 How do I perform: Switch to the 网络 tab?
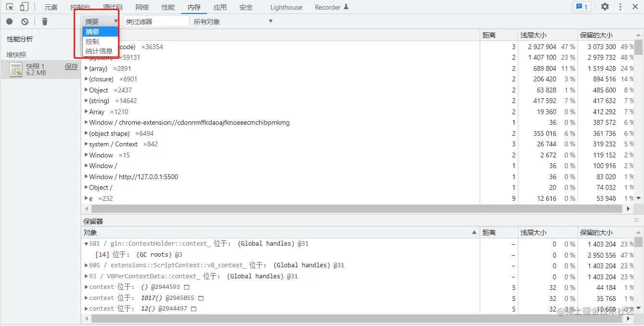point(142,7)
